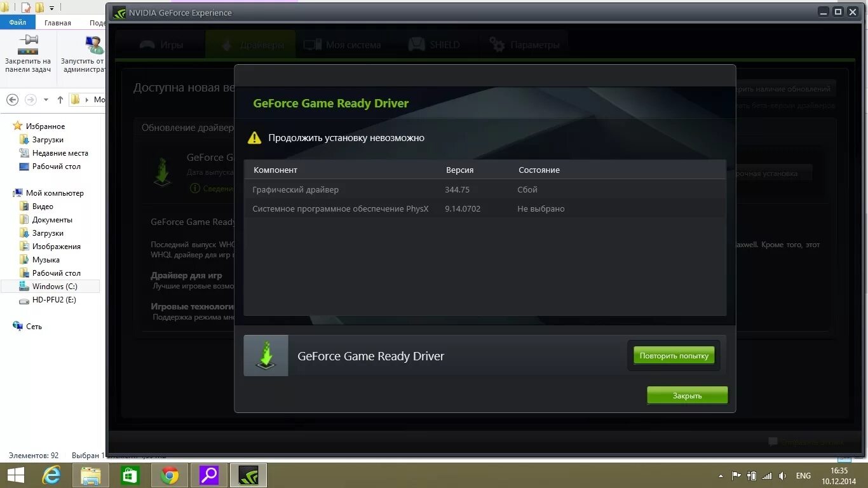Select the HD-PFU2 (E:) drive
Image resolution: width=868 pixels, height=488 pixels.
point(54,300)
